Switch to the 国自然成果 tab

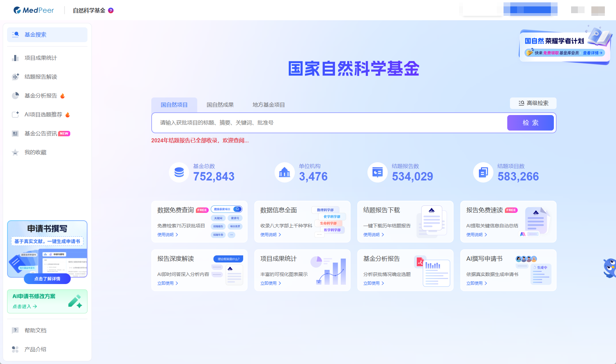[220, 105]
